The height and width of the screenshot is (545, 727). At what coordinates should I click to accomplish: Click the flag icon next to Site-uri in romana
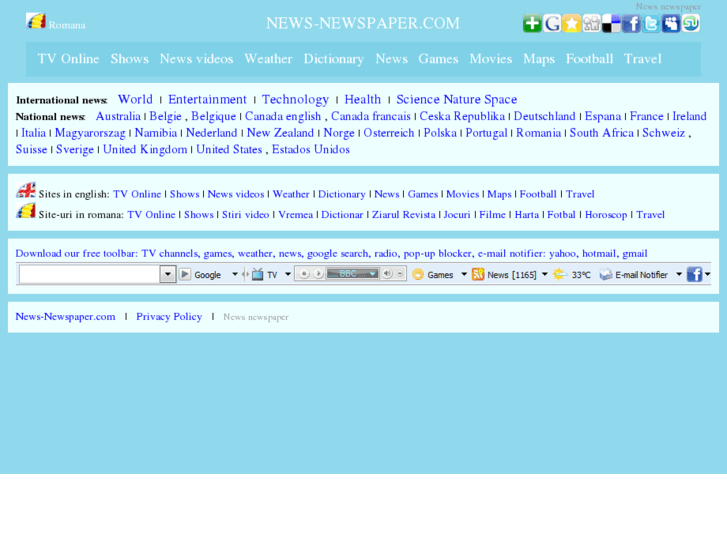(26, 211)
